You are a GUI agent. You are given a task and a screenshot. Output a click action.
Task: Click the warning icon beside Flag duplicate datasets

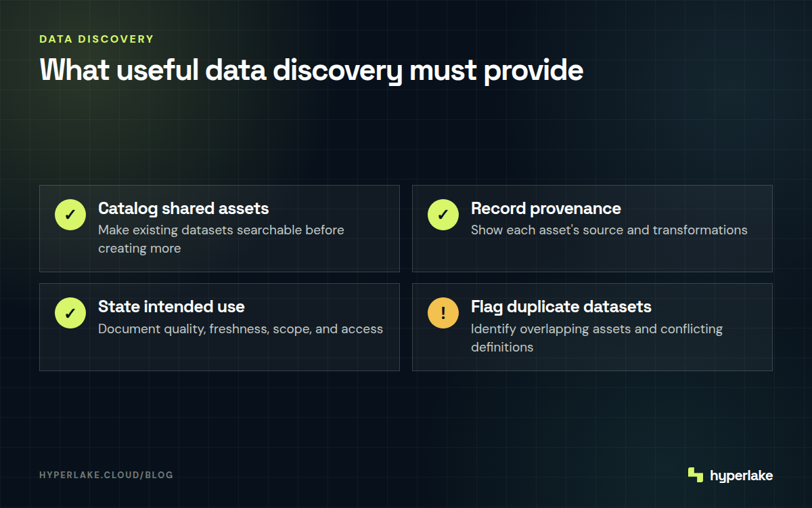pyautogui.click(x=443, y=314)
